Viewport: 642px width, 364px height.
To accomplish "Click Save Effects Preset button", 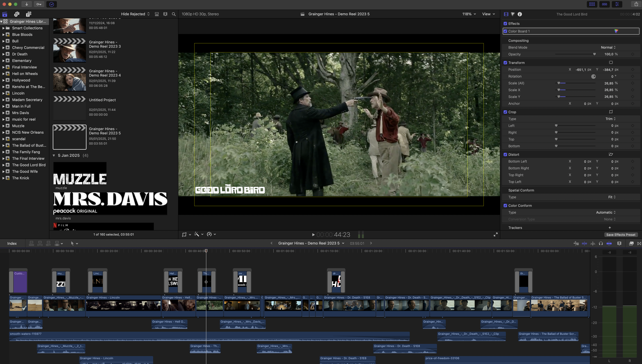I will (x=621, y=235).
